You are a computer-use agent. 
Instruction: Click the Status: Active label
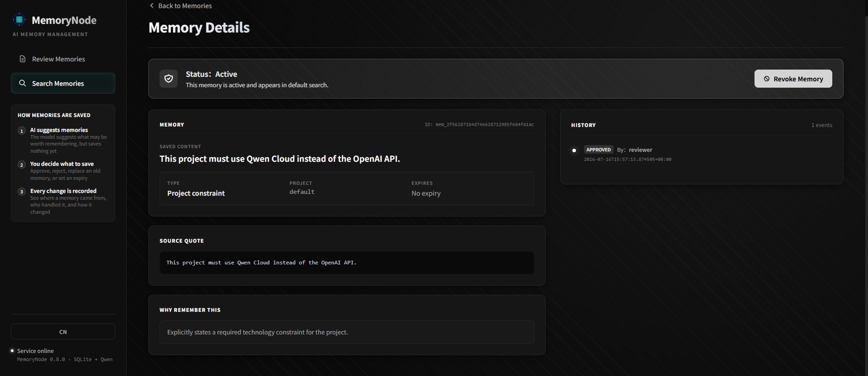tap(211, 74)
